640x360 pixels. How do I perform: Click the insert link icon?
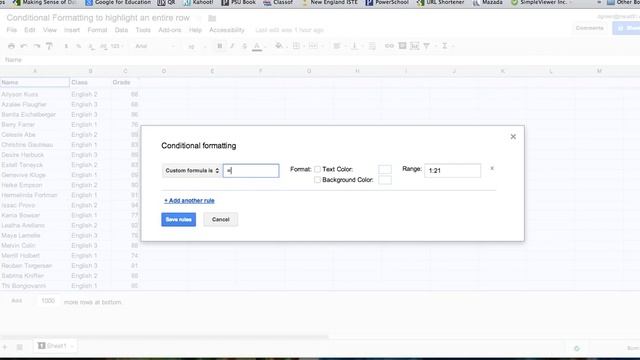[x=389, y=46]
